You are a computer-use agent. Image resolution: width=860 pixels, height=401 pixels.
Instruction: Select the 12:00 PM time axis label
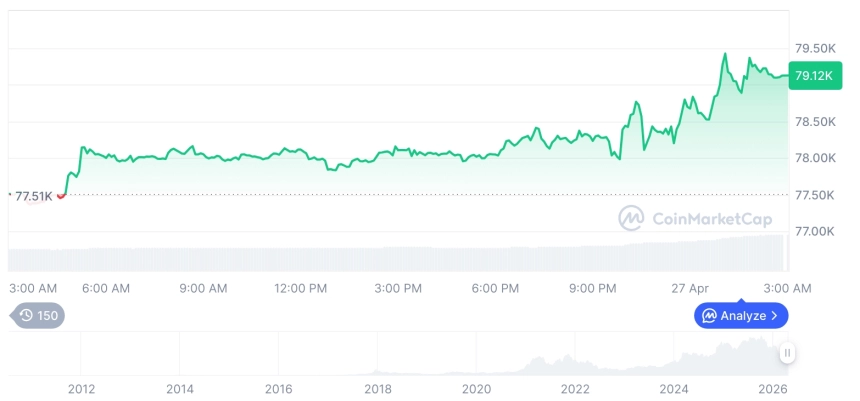[301, 288]
